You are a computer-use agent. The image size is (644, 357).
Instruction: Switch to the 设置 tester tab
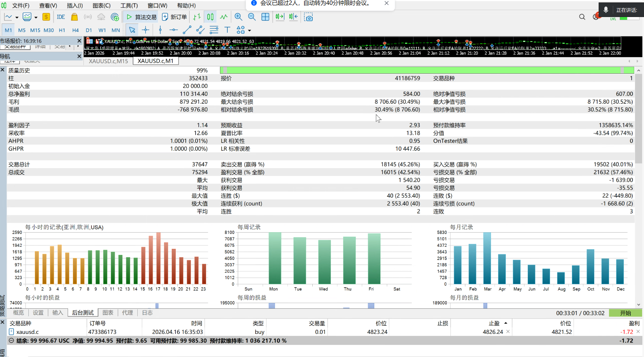(38, 312)
